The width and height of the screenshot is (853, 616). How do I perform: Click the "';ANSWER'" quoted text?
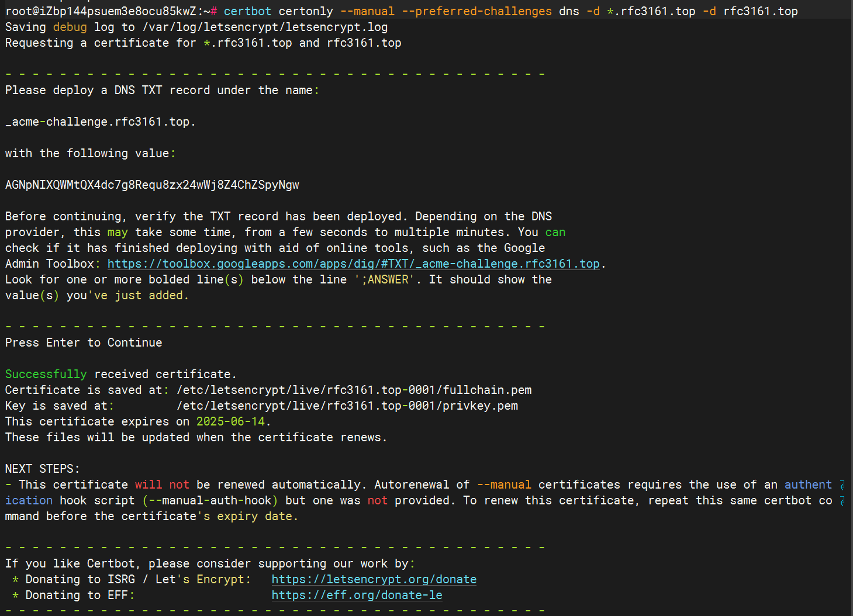pos(384,279)
